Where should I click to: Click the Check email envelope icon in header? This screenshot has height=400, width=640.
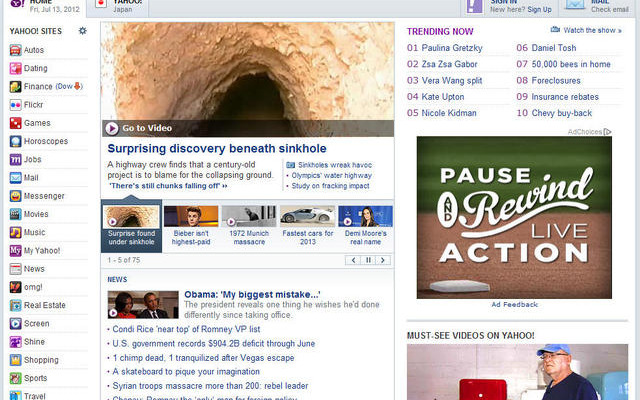[576, 4]
